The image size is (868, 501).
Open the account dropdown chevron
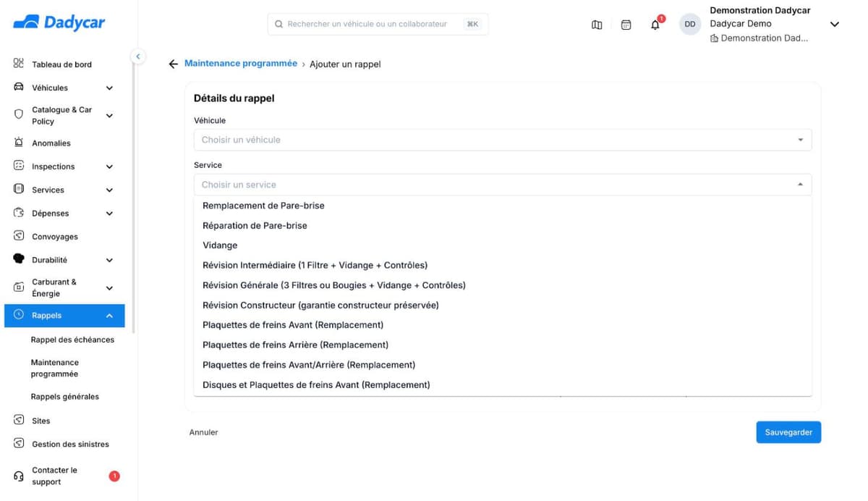834,24
